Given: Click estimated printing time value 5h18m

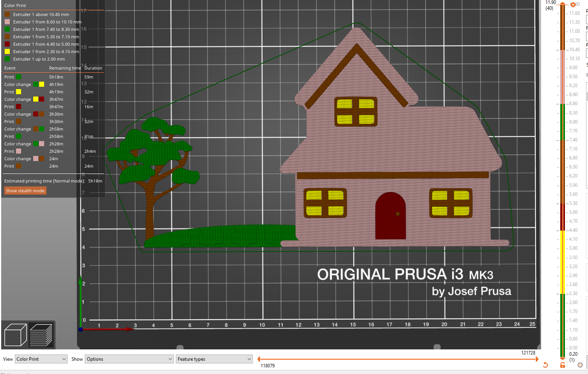Looking at the screenshot, I should [95, 181].
